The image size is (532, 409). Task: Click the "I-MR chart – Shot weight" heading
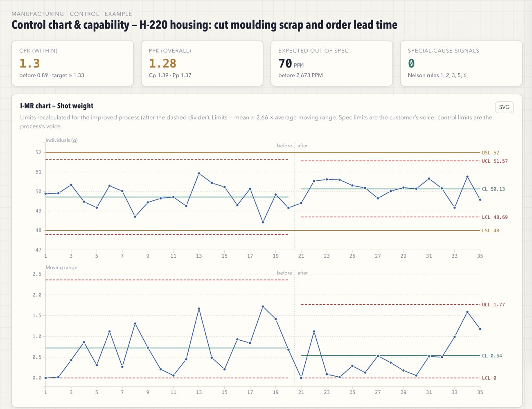(56, 106)
